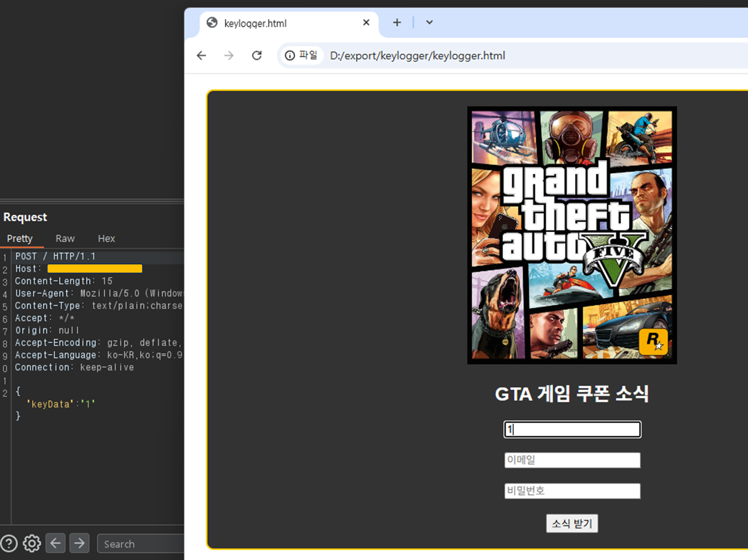Click the User-Agent header line
Image resolution: width=748 pixels, height=560 pixels.
(x=99, y=293)
